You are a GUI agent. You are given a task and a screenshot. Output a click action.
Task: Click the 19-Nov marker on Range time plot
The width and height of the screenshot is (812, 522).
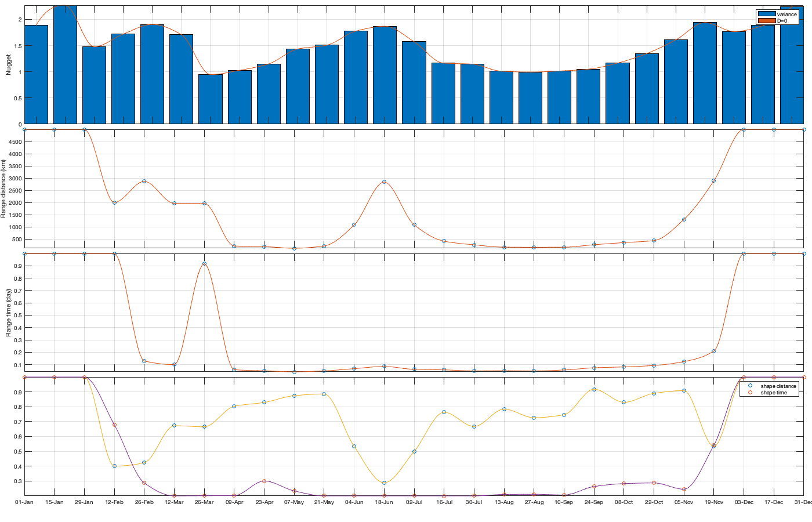tap(714, 351)
